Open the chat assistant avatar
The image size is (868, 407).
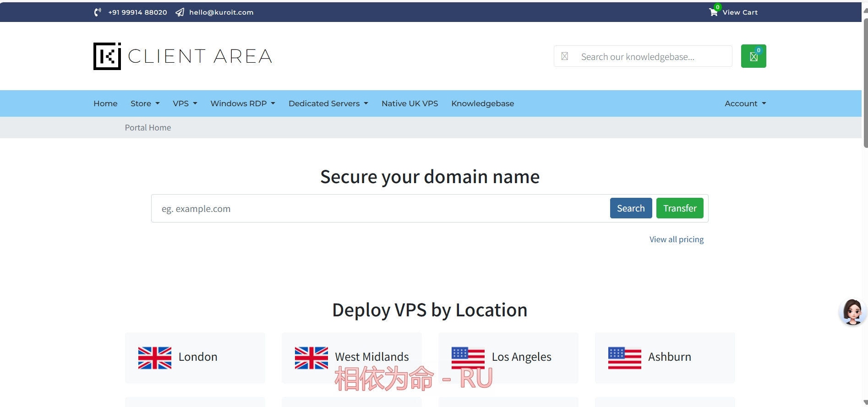click(x=852, y=312)
